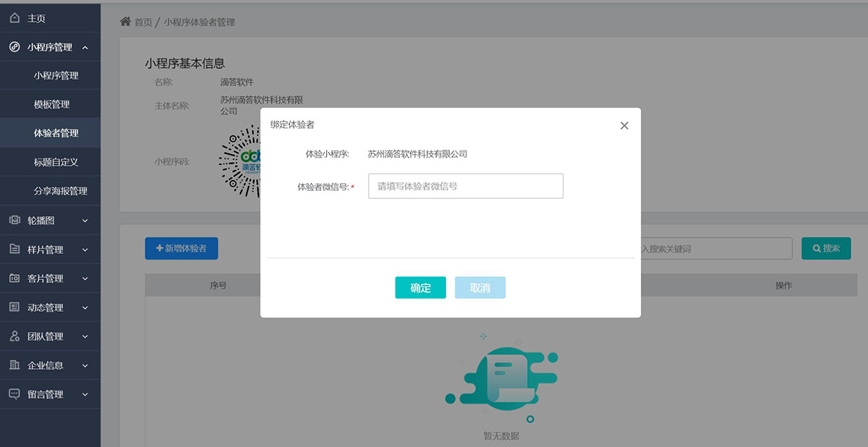The width and height of the screenshot is (868, 447).
Task: Click the 客片管理 sidebar icon
Action: pyautogui.click(x=14, y=278)
